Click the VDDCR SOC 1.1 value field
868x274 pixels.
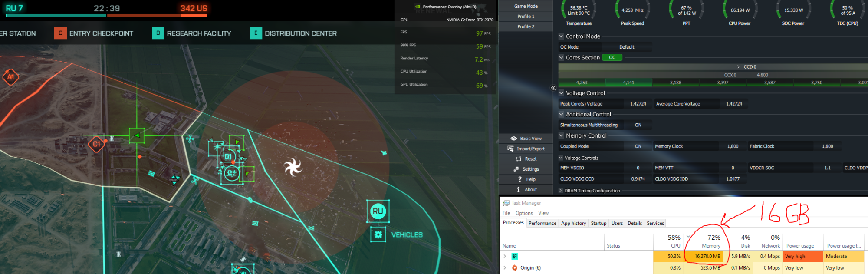click(x=827, y=168)
